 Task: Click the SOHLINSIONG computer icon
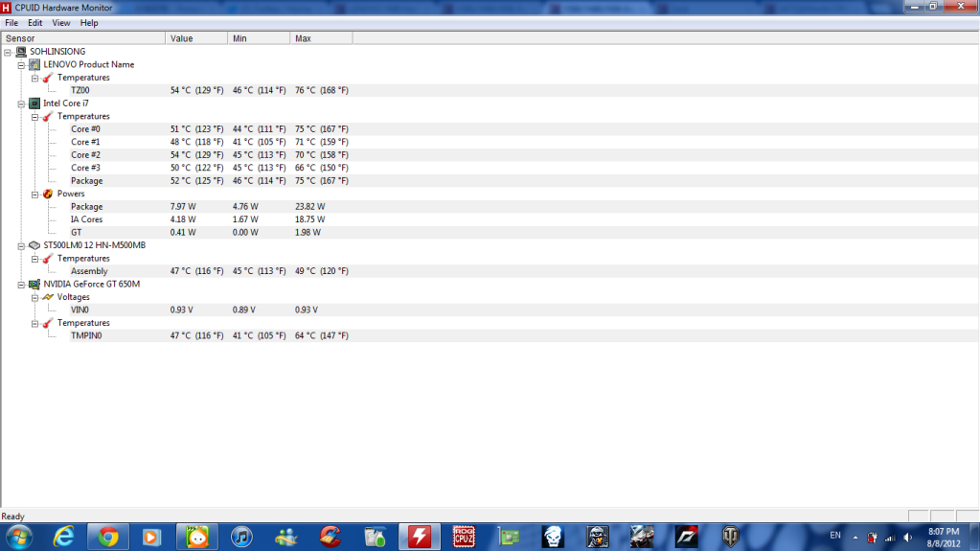[21, 52]
